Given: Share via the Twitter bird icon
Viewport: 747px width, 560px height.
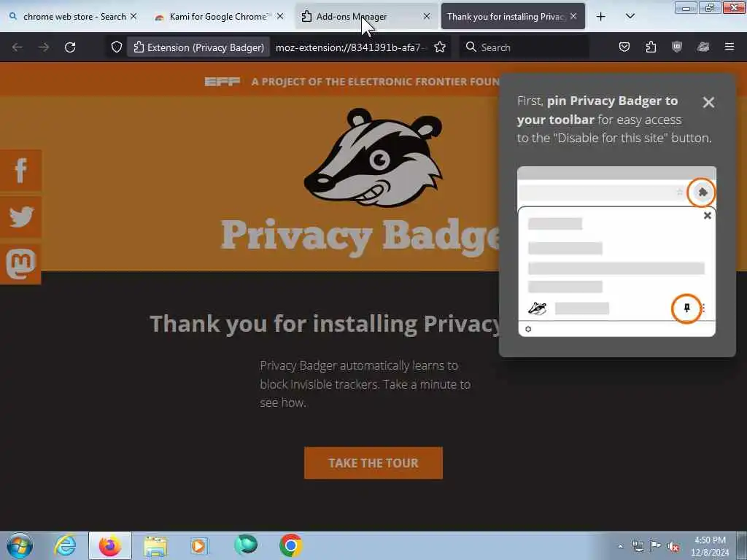Looking at the screenshot, I should pos(20,217).
